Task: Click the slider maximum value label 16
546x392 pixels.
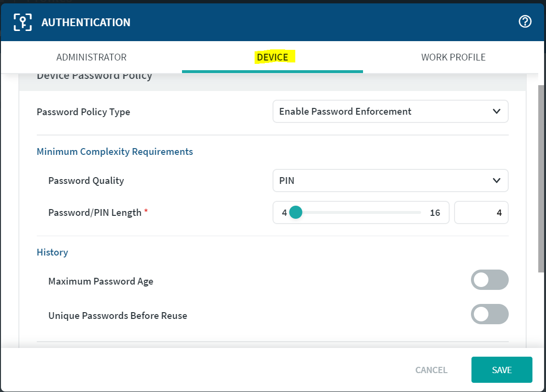Action: coord(435,212)
